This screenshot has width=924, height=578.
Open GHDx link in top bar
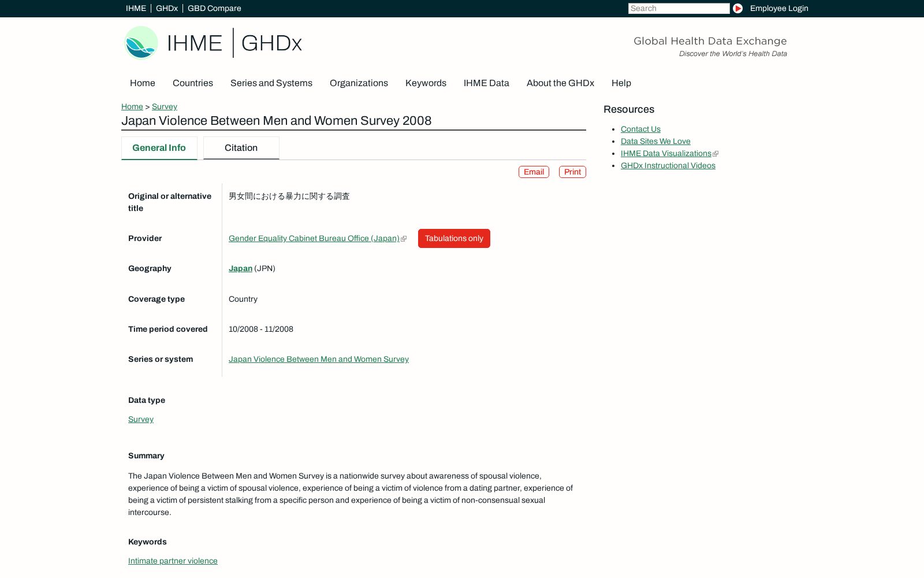pyautogui.click(x=167, y=8)
